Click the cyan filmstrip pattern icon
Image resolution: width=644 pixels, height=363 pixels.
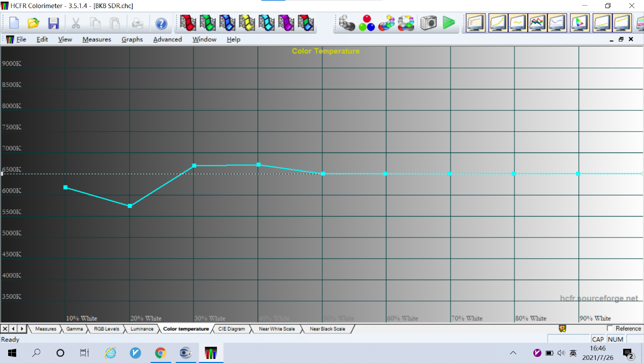[267, 23]
